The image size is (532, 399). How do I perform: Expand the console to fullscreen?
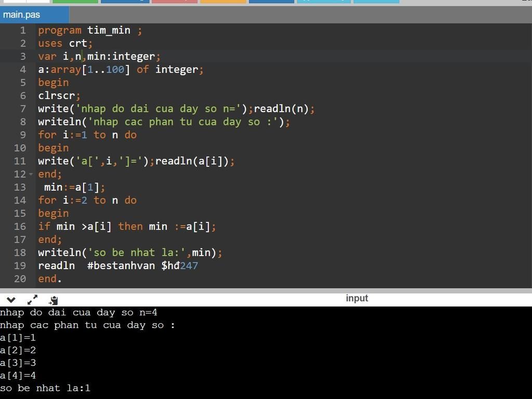point(33,300)
